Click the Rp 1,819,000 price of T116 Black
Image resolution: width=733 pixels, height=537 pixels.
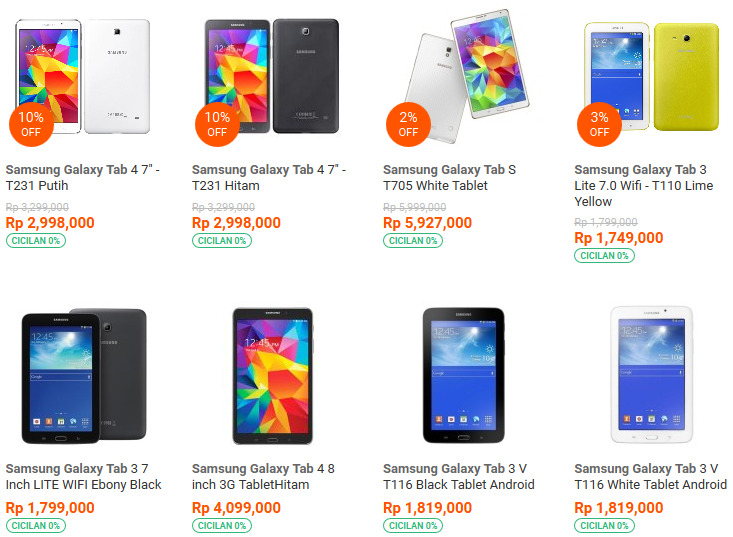[427, 508]
